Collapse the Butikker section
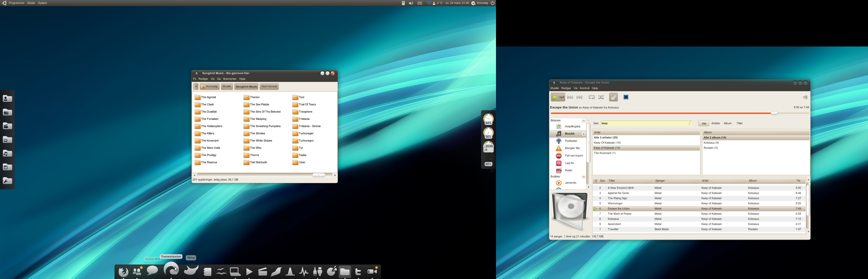Screen dimensions: 868x279 pyautogui.click(x=584, y=176)
